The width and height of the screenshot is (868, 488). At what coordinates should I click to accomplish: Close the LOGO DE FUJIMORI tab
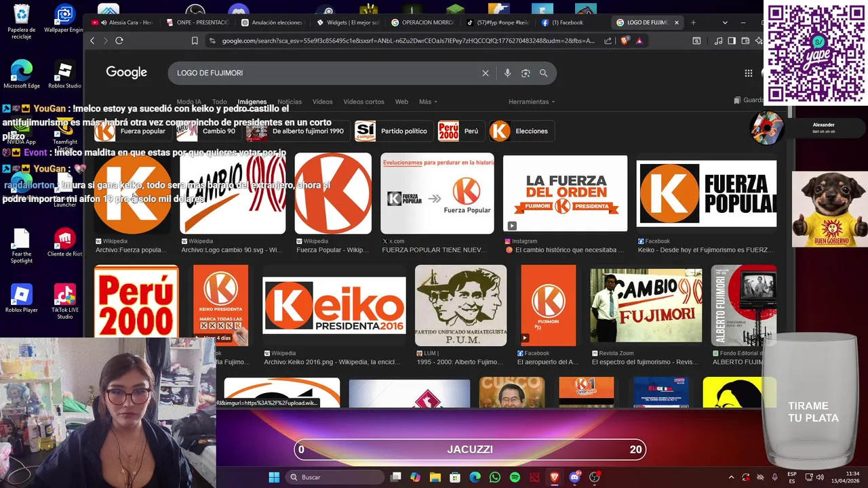(676, 22)
